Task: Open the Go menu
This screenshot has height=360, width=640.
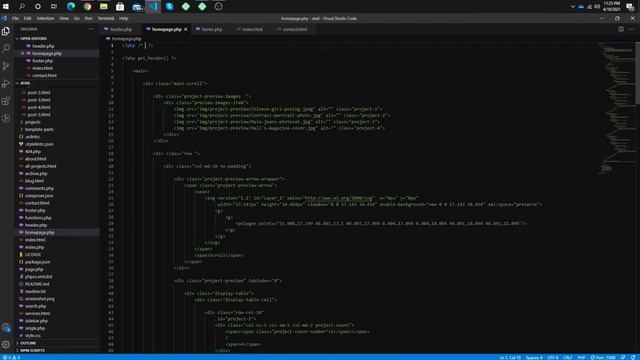Action: pyautogui.click(x=77, y=18)
